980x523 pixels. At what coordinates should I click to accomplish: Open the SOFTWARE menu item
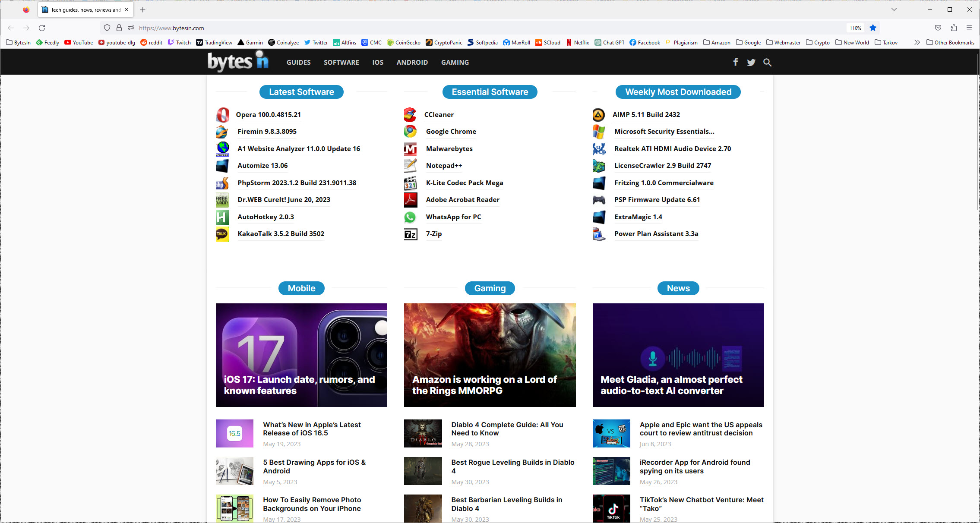coord(341,63)
